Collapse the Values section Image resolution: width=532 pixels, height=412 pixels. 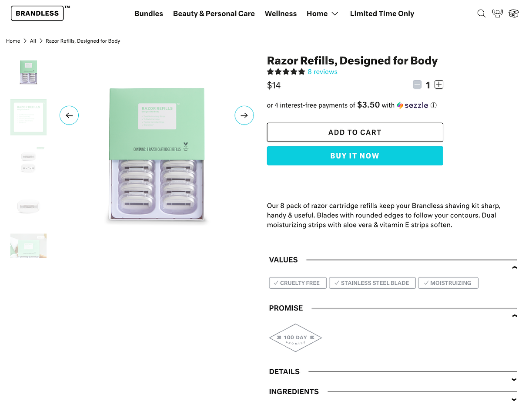(514, 267)
